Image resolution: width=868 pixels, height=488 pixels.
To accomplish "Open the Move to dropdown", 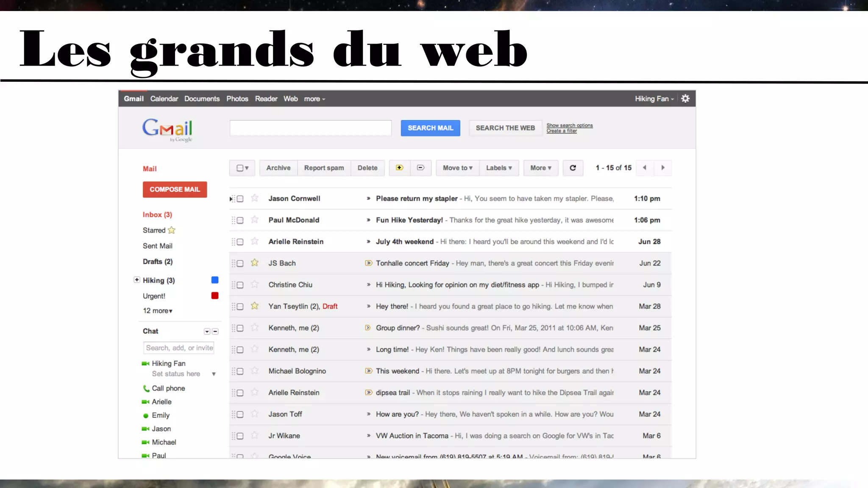I will [458, 168].
